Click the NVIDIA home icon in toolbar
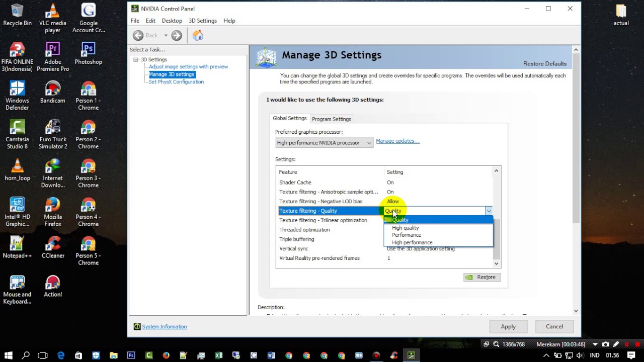 [198, 35]
